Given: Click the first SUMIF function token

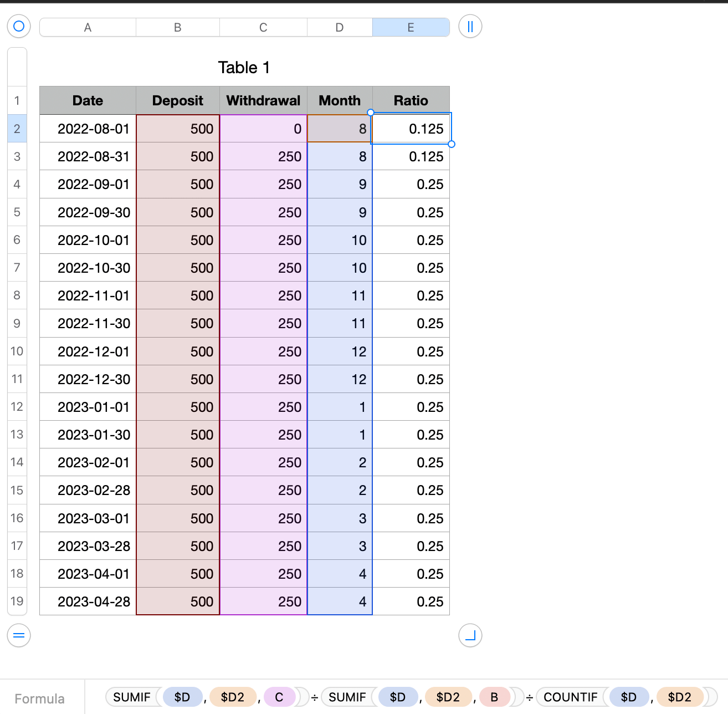Looking at the screenshot, I should [132, 697].
